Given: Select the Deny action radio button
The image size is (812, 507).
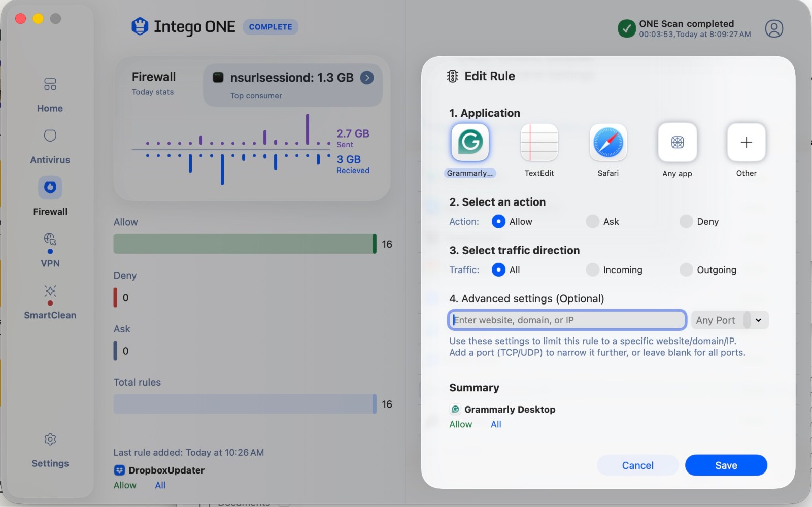Looking at the screenshot, I should coord(686,221).
